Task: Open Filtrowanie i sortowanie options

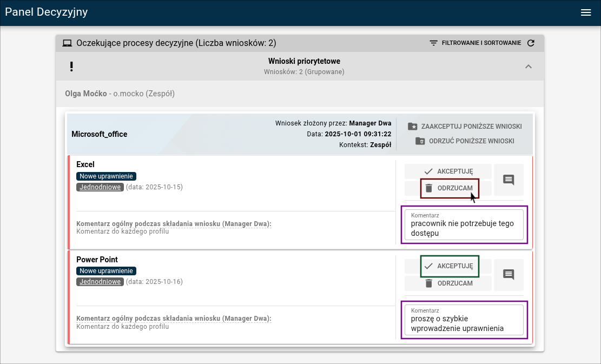Action: pyautogui.click(x=481, y=43)
